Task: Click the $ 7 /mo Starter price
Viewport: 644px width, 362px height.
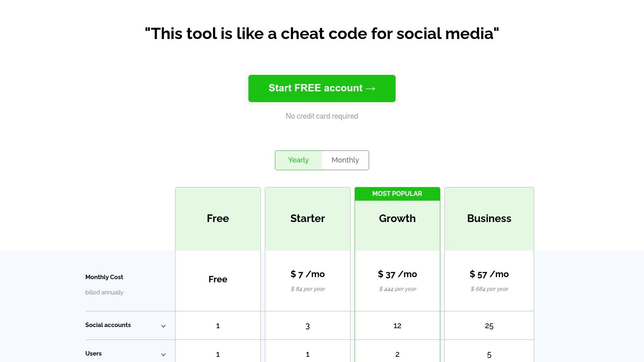Action: (308, 274)
